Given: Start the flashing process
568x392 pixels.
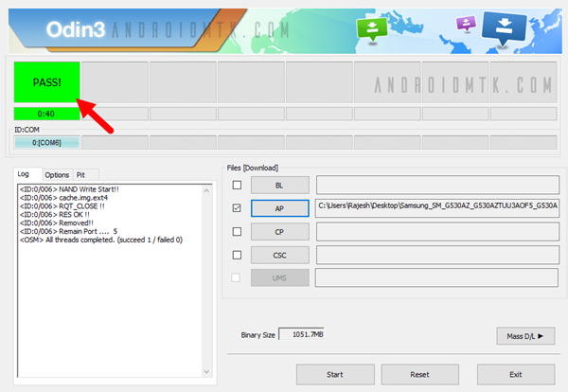Looking at the screenshot, I should 335,374.
